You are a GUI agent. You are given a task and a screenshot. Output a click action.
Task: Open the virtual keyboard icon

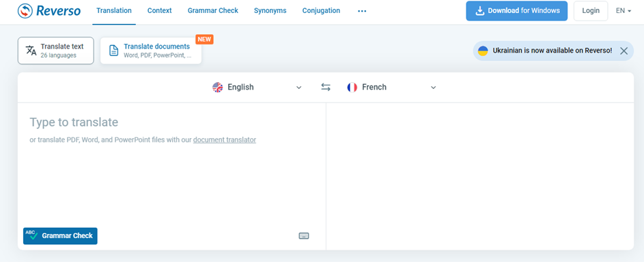(x=304, y=236)
